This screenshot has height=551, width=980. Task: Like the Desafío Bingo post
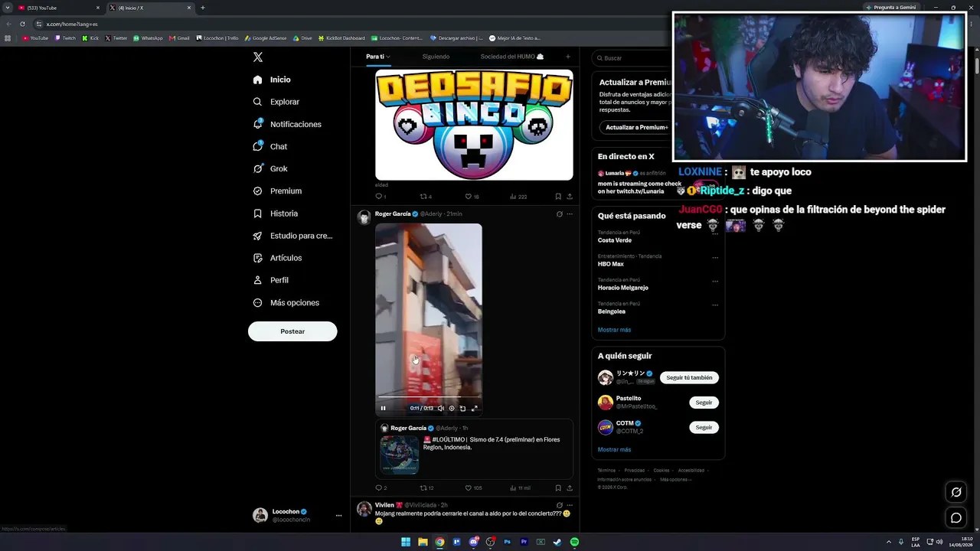[472, 197]
